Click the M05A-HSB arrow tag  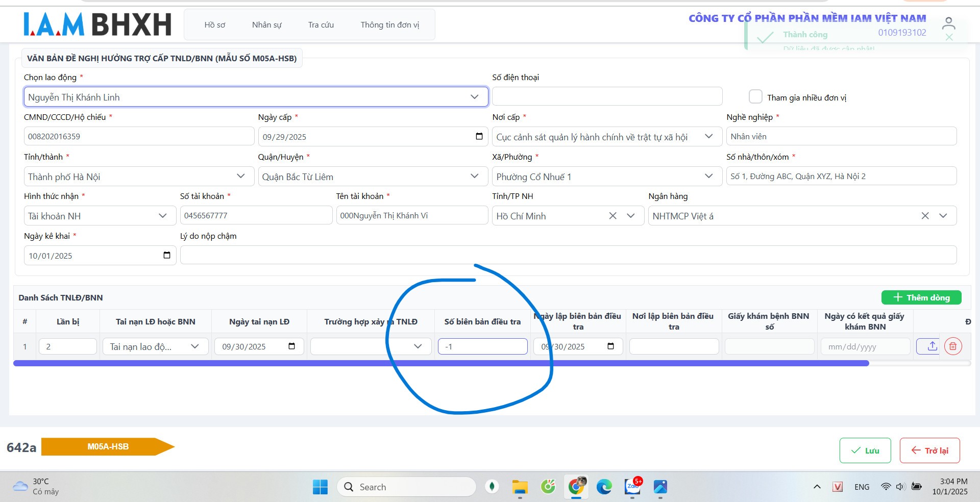pyautogui.click(x=108, y=446)
